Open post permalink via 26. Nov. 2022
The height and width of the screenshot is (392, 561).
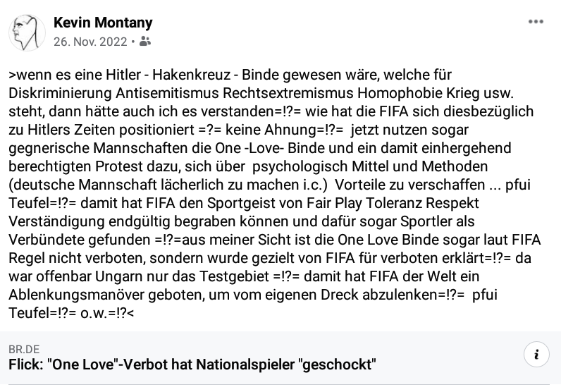click(x=90, y=42)
